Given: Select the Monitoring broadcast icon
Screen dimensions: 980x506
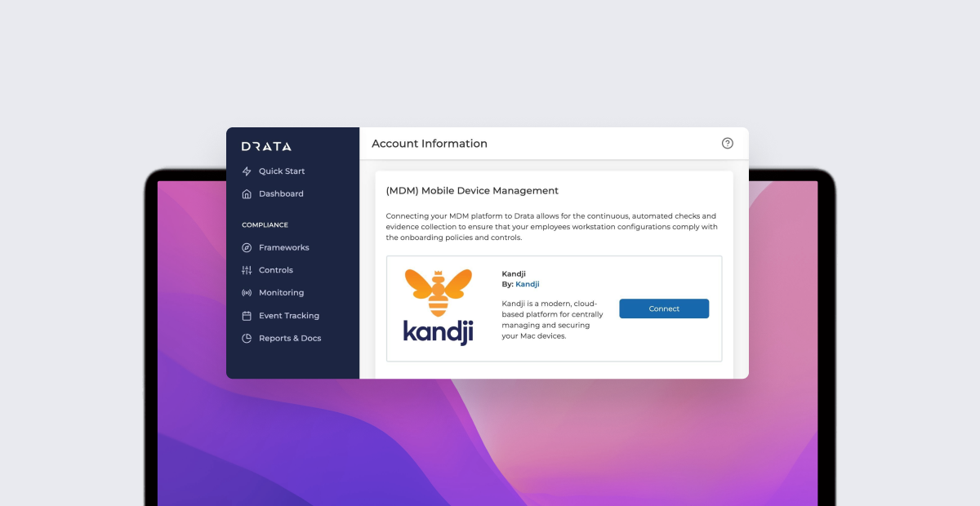Looking at the screenshot, I should pyautogui.click(x=247, y=292).
